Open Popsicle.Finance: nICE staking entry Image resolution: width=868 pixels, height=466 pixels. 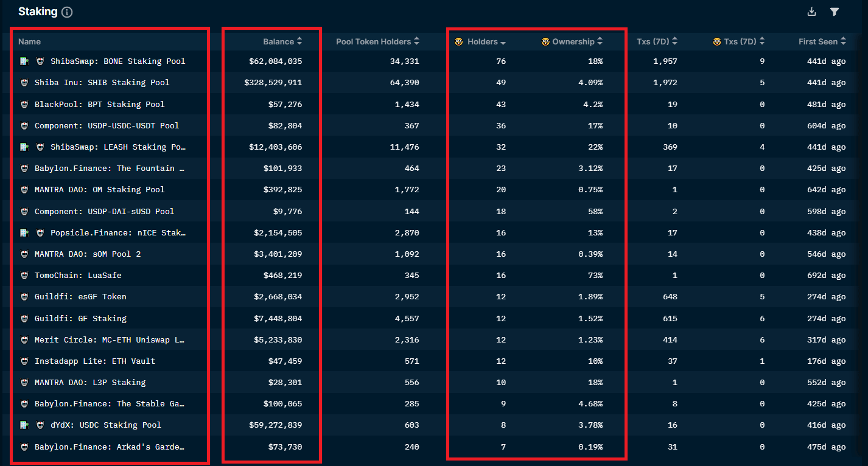(118, 233)
